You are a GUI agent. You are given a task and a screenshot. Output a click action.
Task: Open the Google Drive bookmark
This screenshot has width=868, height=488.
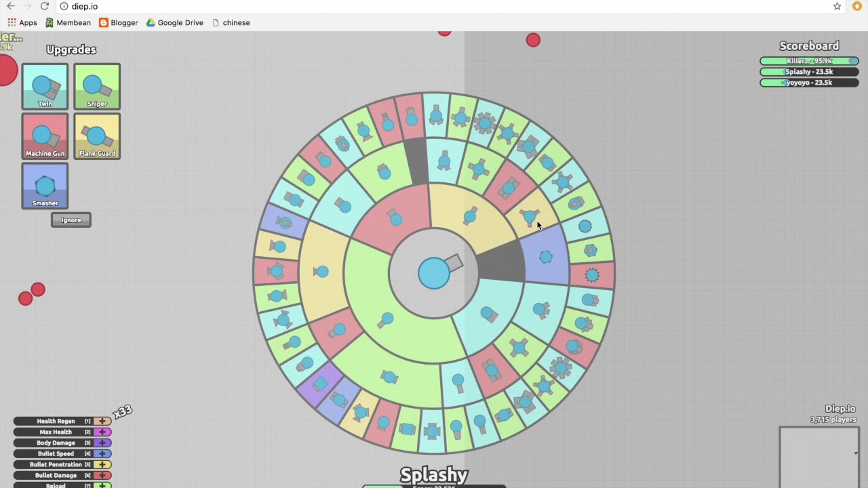pos(175,22)
